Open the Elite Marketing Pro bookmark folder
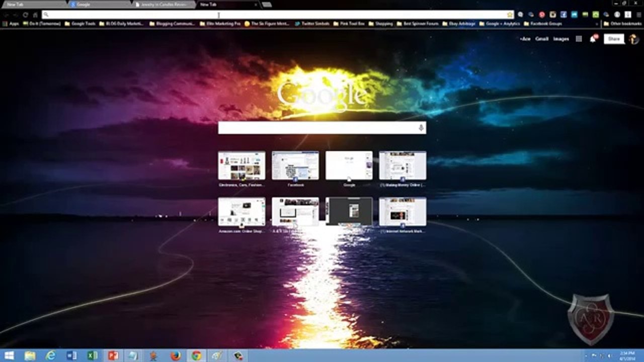The image size is (644, 362). click(x=220, y=24)
